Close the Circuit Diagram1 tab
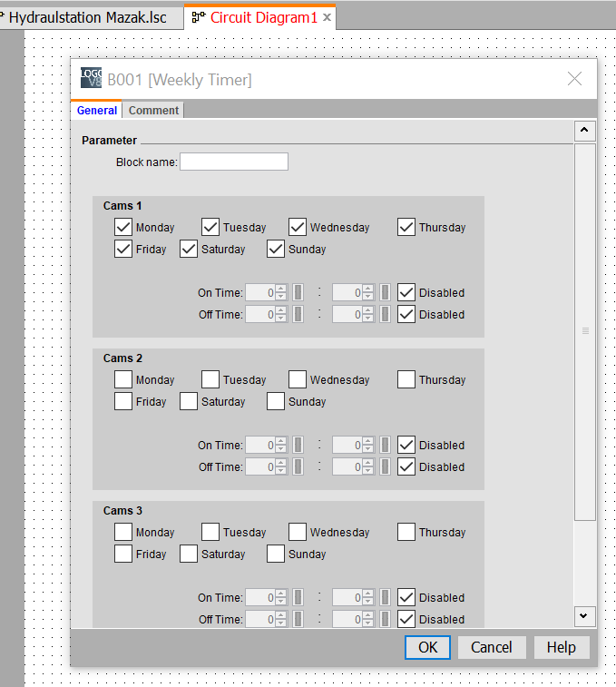The height and width of the screenshot is (687, 616). pos(327,17)
